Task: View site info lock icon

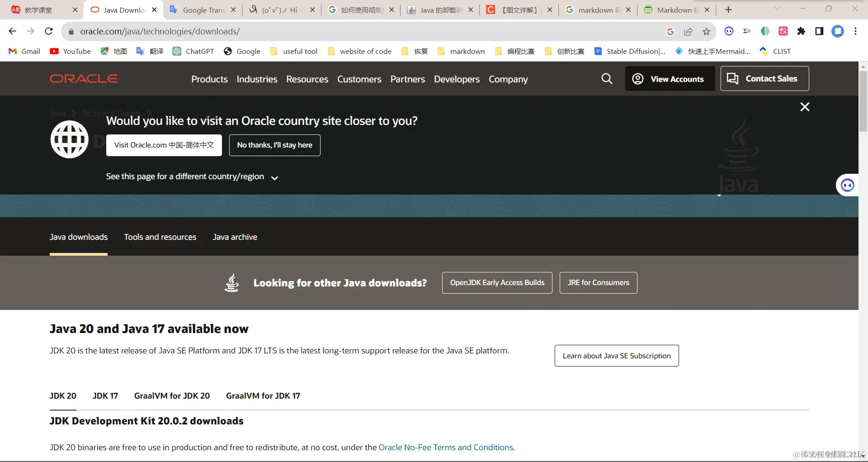Action: [71, 32]
